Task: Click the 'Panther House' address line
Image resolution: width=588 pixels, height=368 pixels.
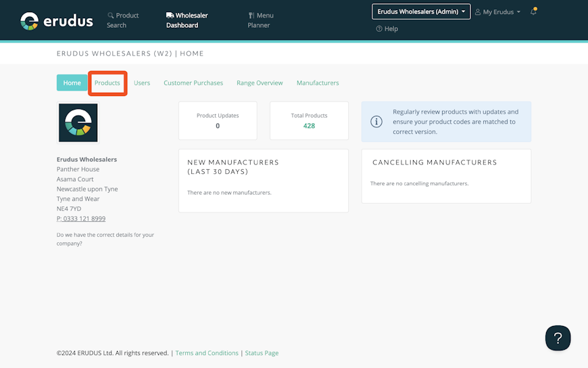Action: 78,169
